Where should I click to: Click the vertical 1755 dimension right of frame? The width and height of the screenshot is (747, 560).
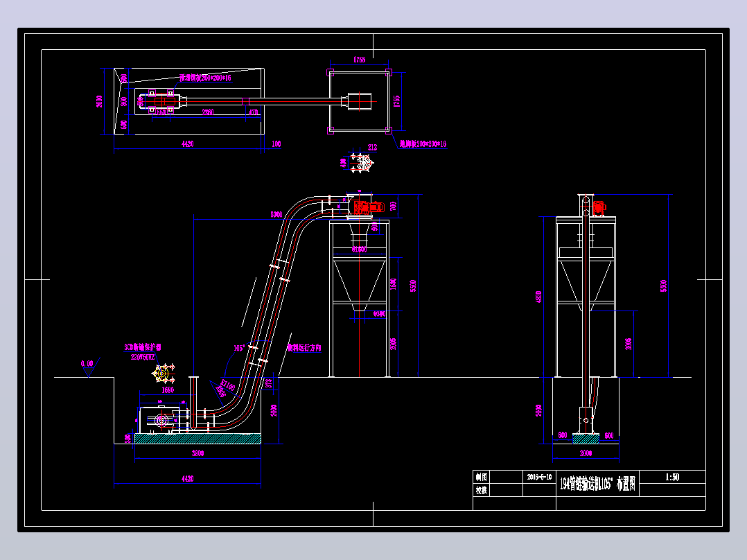click(x=396, y=101)
